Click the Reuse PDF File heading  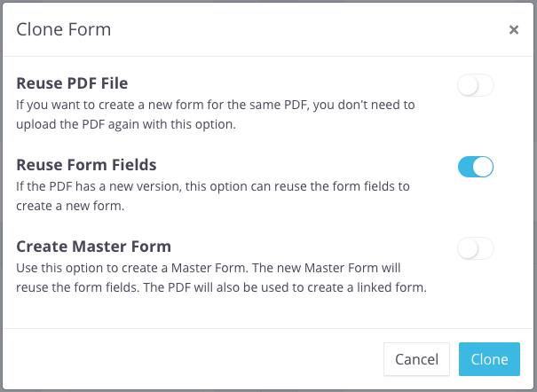coord(72,83)
